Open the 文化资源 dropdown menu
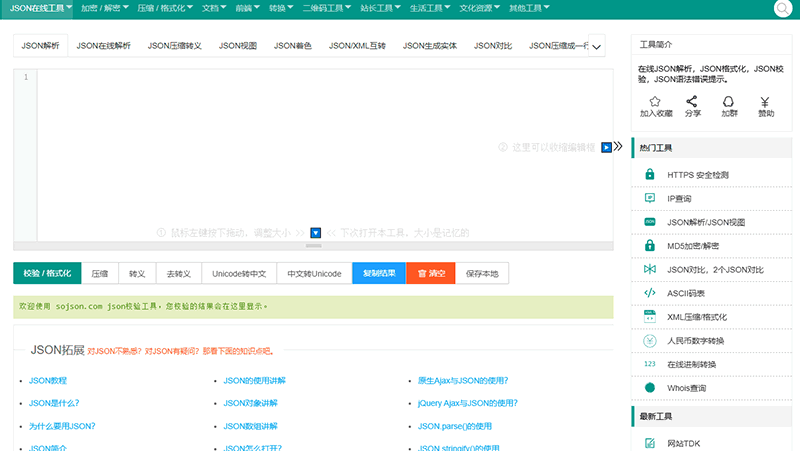 [479, 8]
